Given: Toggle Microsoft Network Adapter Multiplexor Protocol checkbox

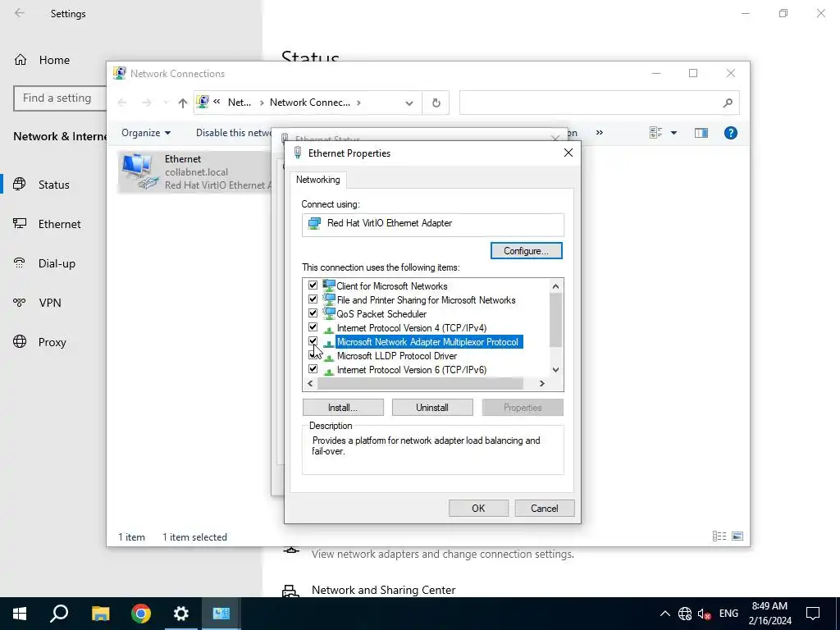Looking at the screenshot, I should 313,341.
